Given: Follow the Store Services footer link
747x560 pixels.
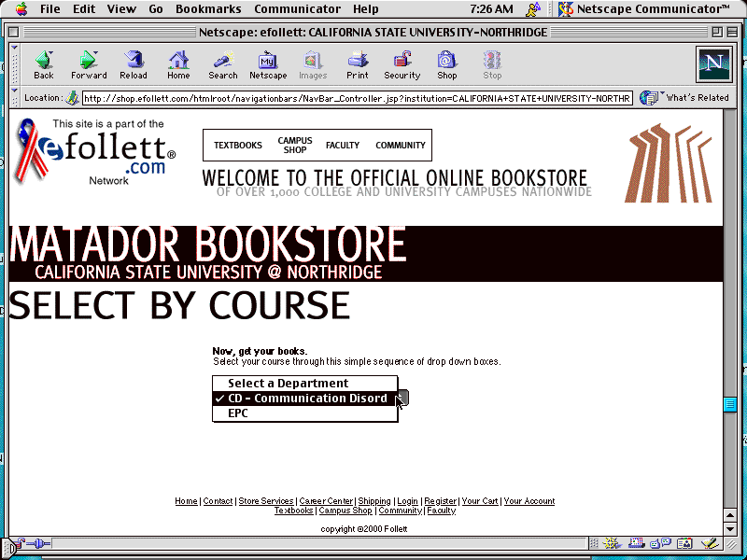Looking at the screenshot, I should (x=266, y=501).
